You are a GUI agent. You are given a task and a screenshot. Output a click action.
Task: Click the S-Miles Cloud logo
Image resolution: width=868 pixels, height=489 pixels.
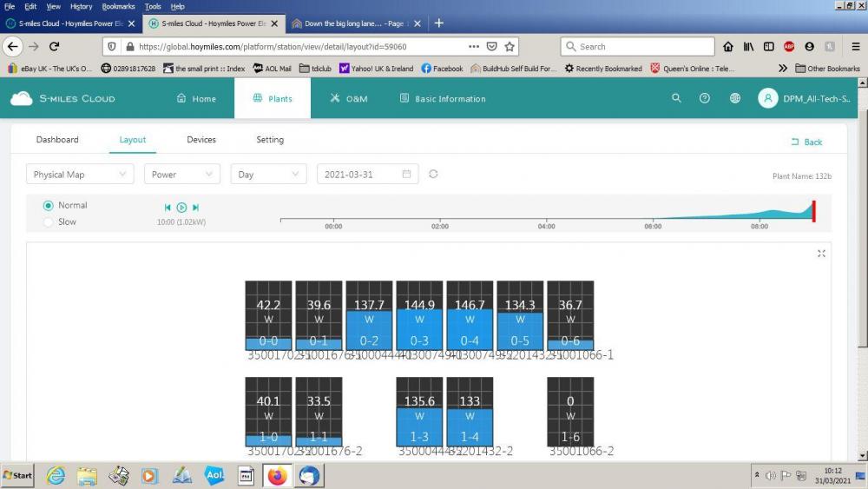(x=62, y=98)
